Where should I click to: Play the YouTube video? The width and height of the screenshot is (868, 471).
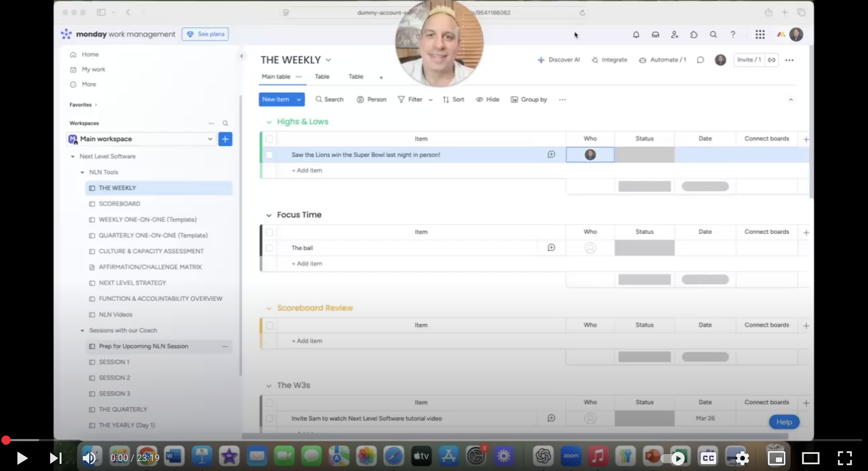pos(22,458)
